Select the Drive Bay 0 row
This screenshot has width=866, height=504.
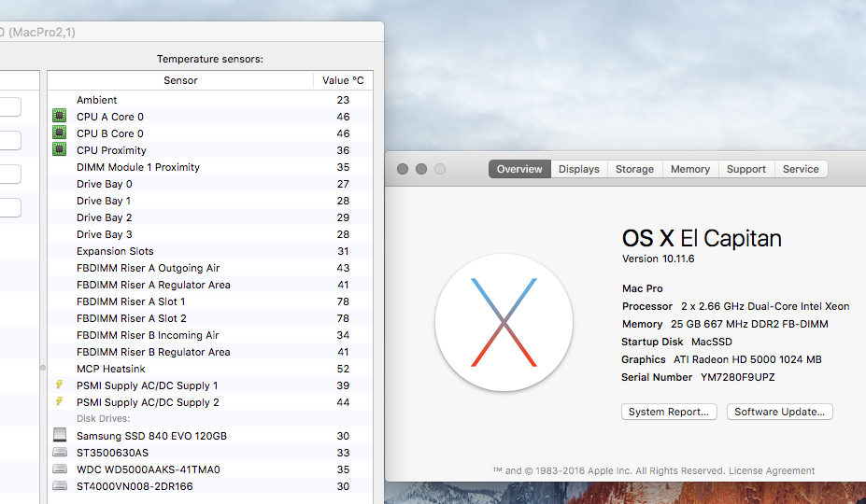(210, 184)
